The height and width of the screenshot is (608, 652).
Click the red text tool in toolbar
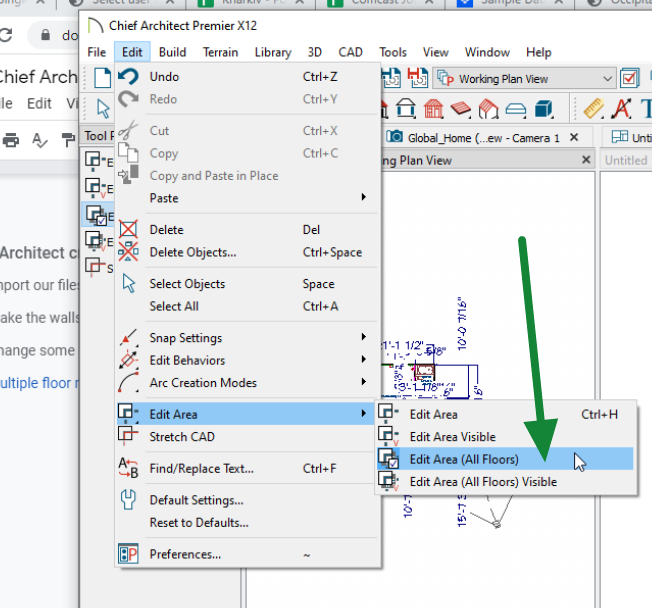(x=621, y=108)
